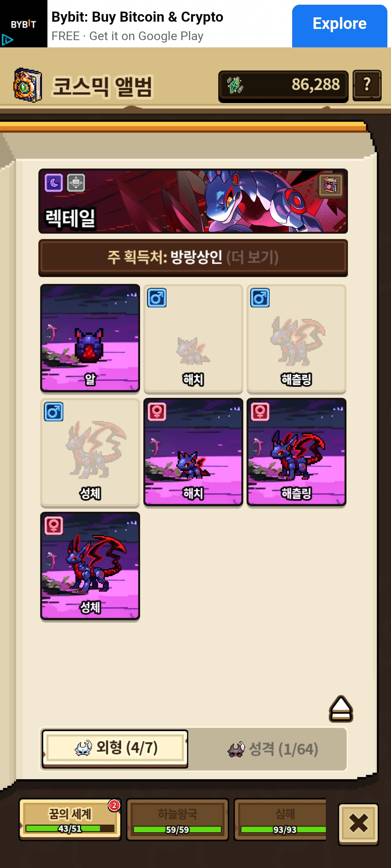Viewport: 391px width, 868px height.
Task: Select the locked male 해치 thumbnail
Action: 193,339
